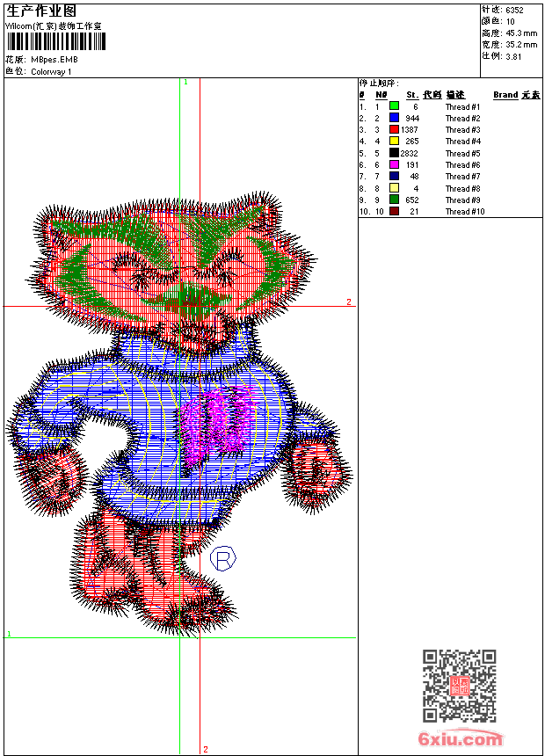Select the 'Thread #8' description text
This screenshot has height=756, width=545.
coord(462,188)
